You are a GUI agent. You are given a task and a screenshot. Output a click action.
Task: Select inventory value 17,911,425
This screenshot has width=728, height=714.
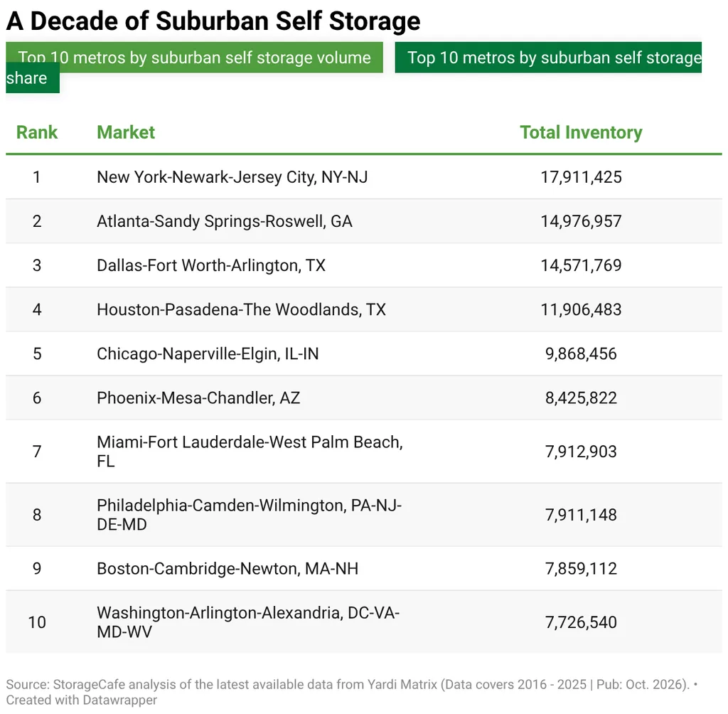(x=581, y=177)
